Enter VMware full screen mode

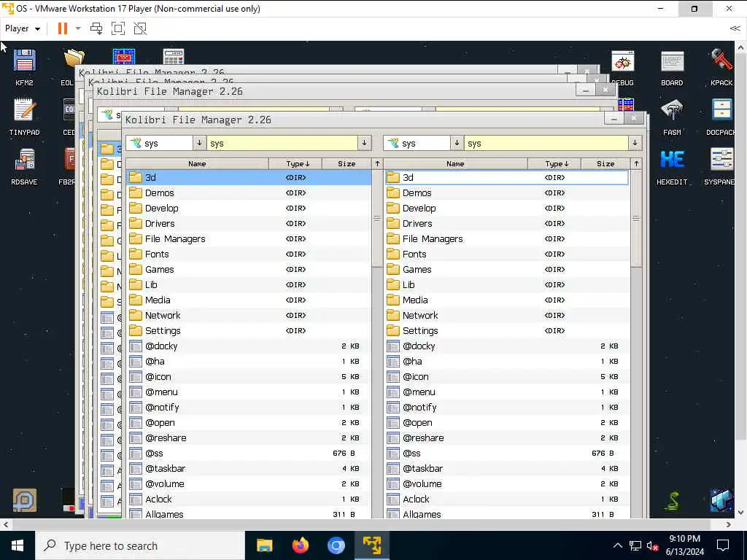tap(118, 28)
